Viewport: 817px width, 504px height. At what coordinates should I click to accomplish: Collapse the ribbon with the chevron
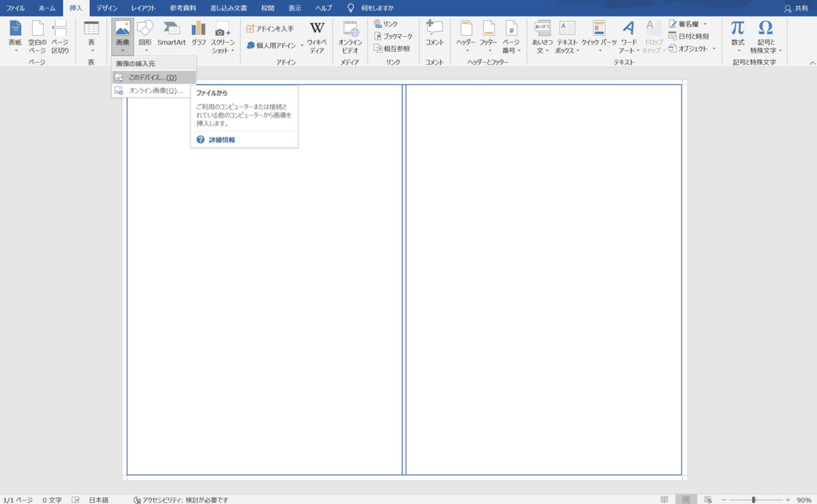[x=811, y=62]
